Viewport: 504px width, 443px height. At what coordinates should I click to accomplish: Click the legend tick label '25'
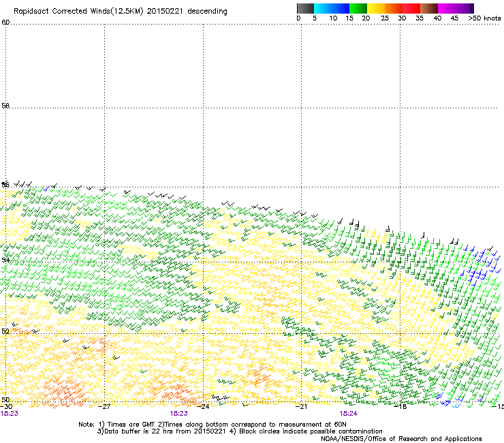385,18
